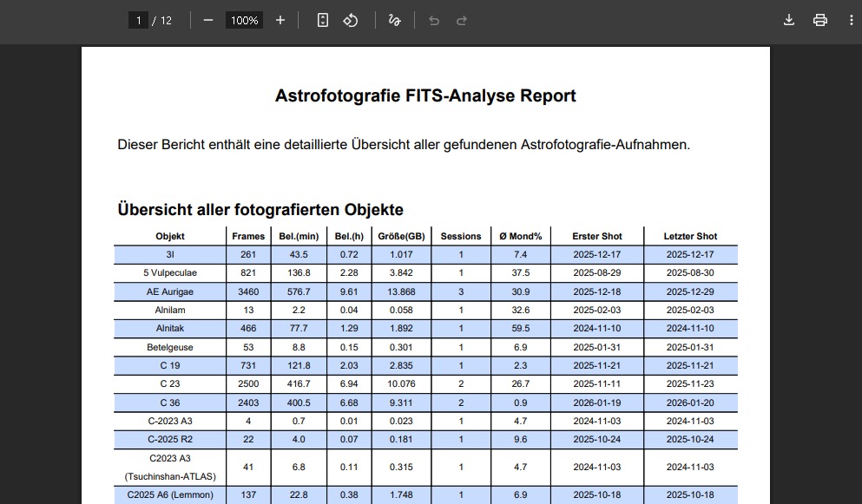Select the Größe(GB) column header
The image size is (862, 504).
tap(401, 236)
